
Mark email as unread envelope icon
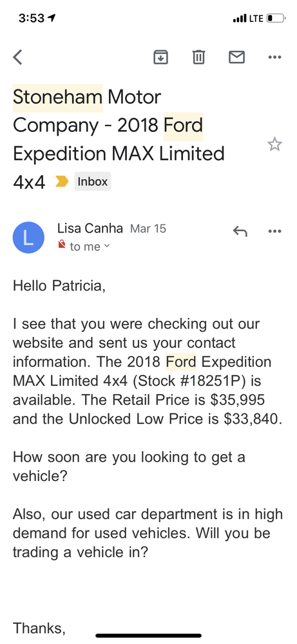pos(236,57)
